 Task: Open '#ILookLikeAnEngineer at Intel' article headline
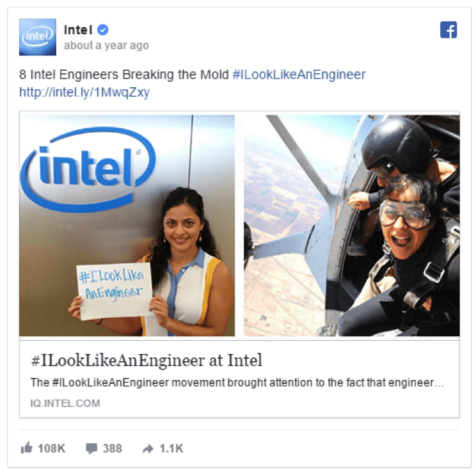tap(146, 361)
